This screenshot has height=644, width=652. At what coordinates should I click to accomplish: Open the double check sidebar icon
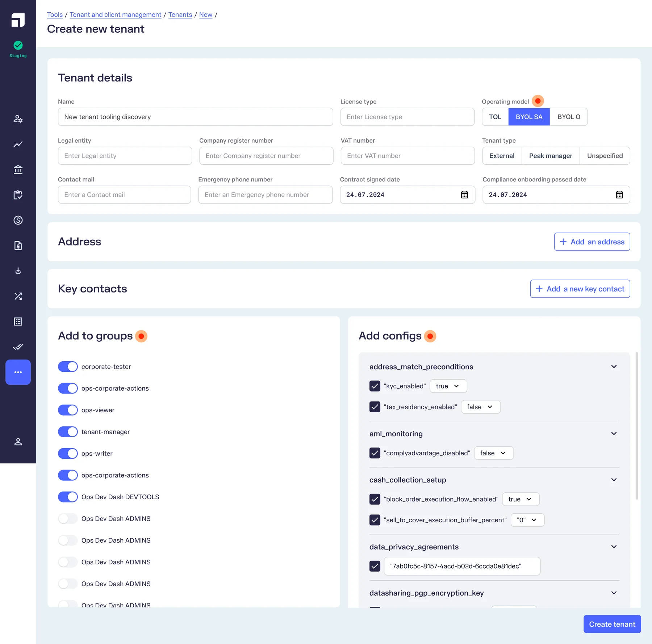pos(18,347)
